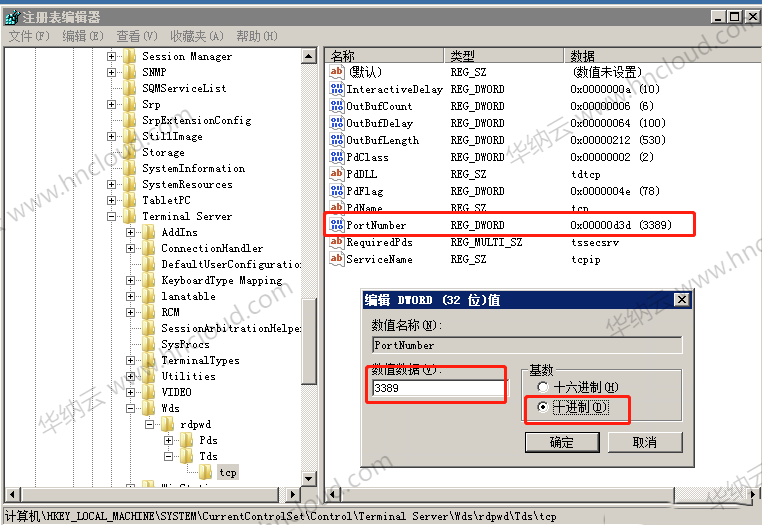Select the SystemInformation tree item
The width and height of the screenshot is (762, 525).
tap(193, 168)
